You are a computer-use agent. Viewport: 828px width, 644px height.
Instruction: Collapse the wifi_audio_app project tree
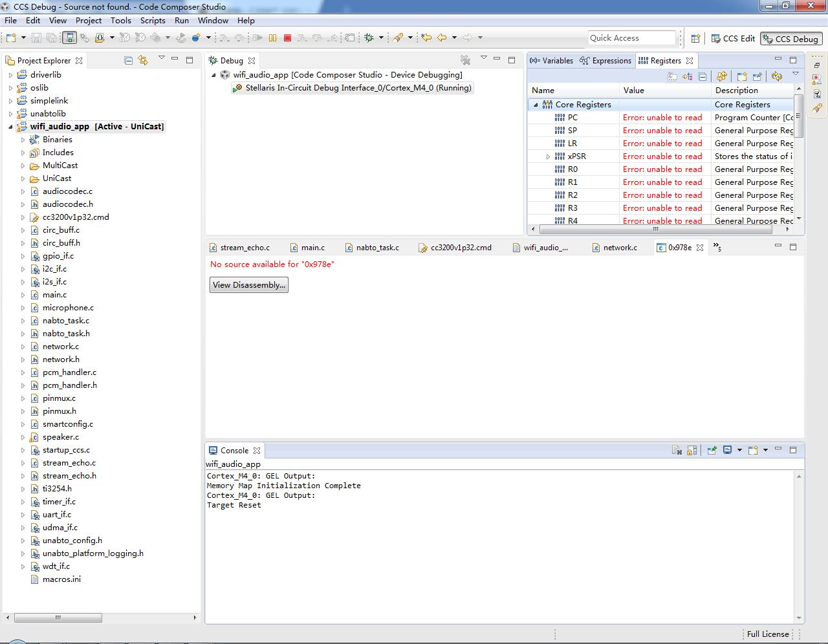coord(10,127)
